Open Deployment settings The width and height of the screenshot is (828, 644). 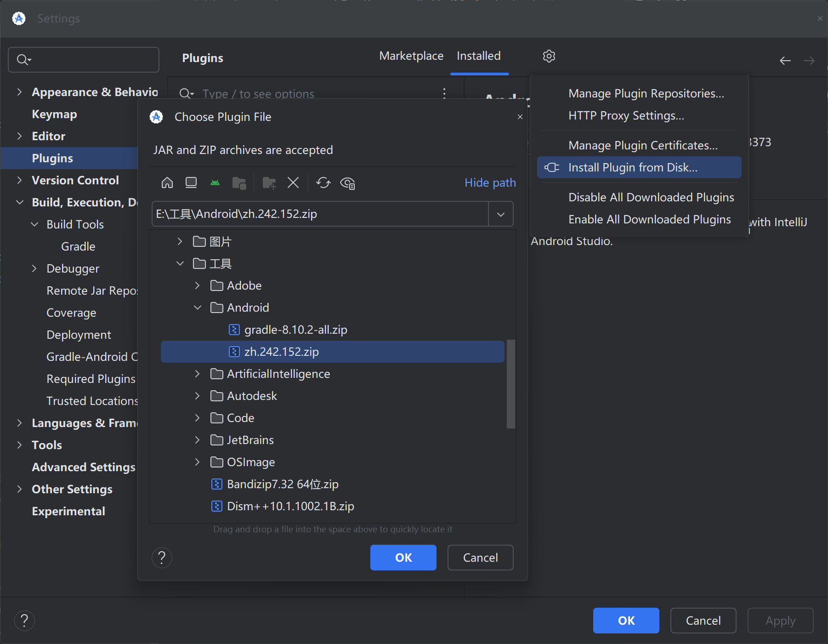79,335
